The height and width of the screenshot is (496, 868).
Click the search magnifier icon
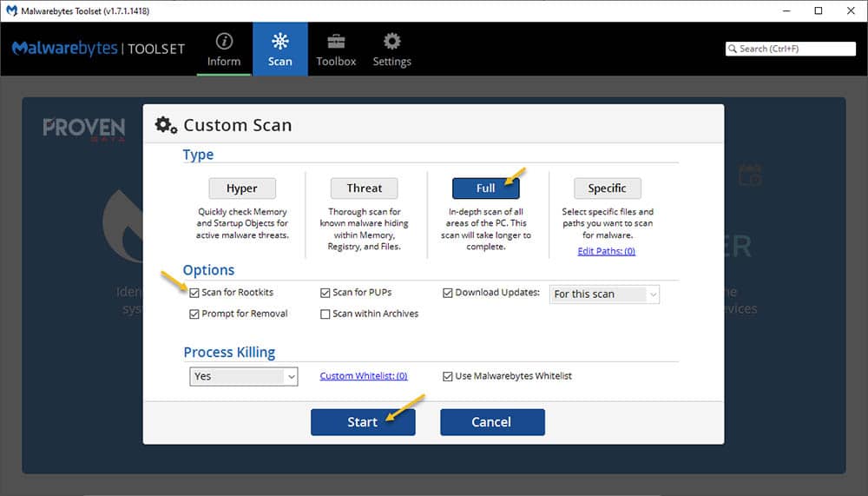point(733,49)
